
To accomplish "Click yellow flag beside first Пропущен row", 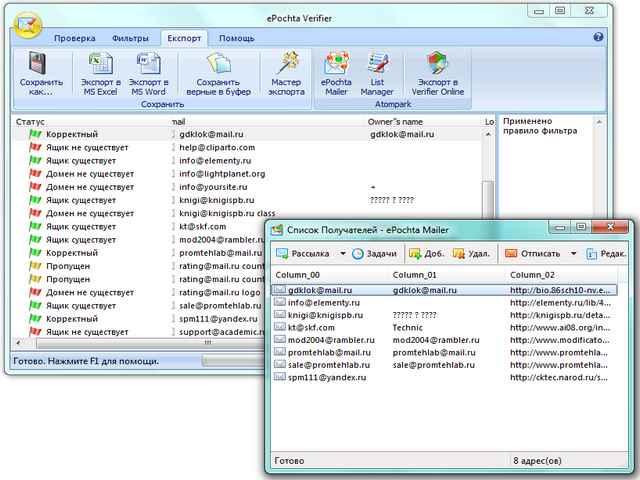I will tap(36, 266).
